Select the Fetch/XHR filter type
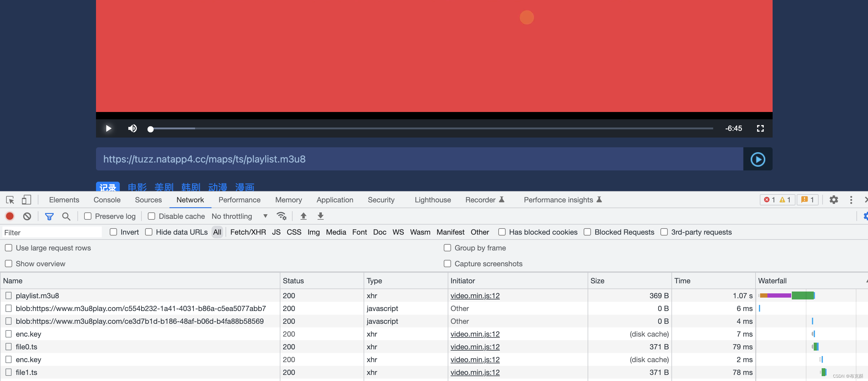 pos(248,232)
